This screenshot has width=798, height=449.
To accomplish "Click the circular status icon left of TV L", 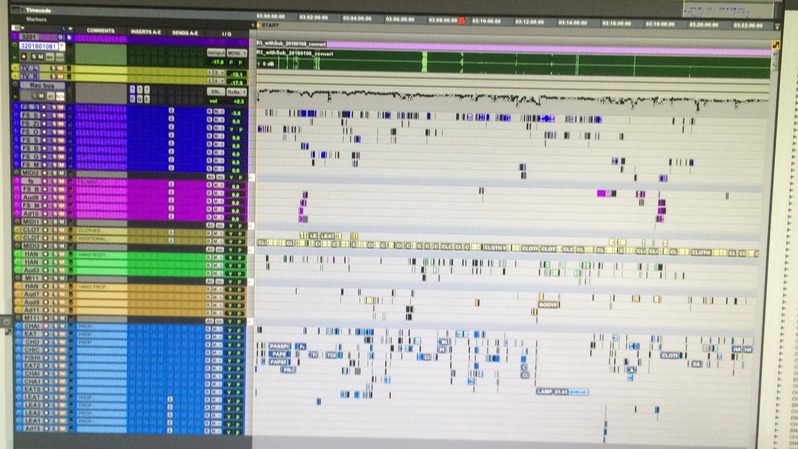I will point(15,68).
